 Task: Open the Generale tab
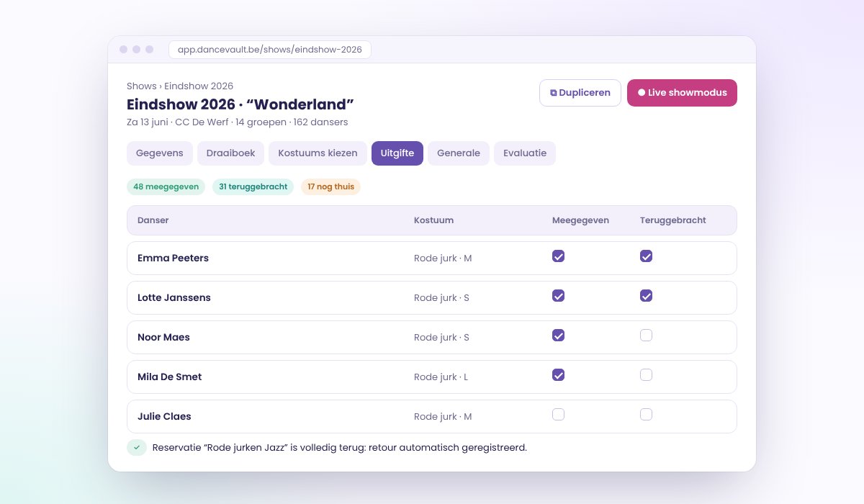pyautogui.click(x=459, y=153)
